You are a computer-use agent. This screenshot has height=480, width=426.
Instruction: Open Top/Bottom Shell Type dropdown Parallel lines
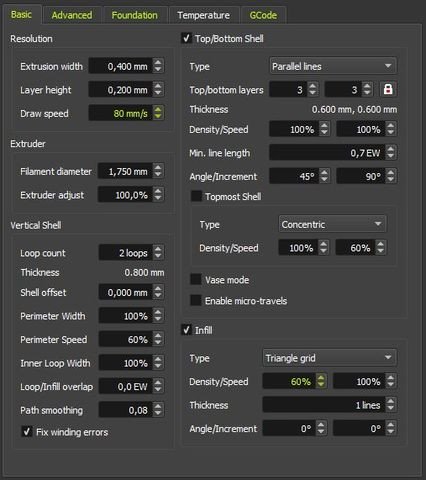(x=333, y=66)
